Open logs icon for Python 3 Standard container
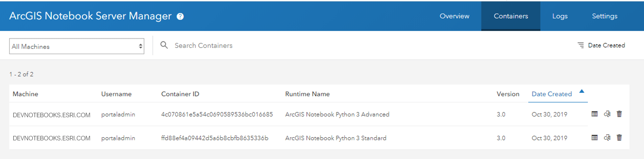The height and width of the screenshot is (159, 644). tap(607, 138)
